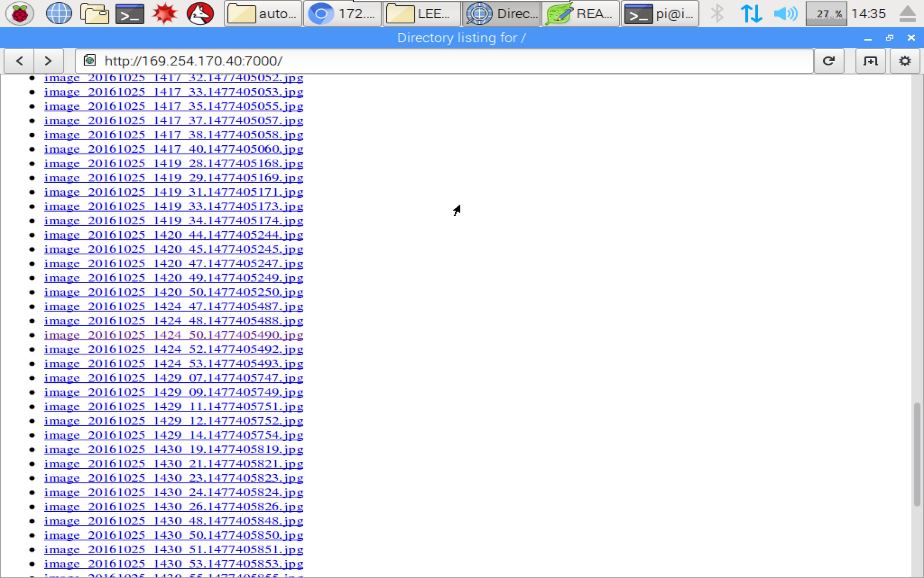Launch Mathematica red spiky icon
Screen dimensions: 924x578
point(165,14)
